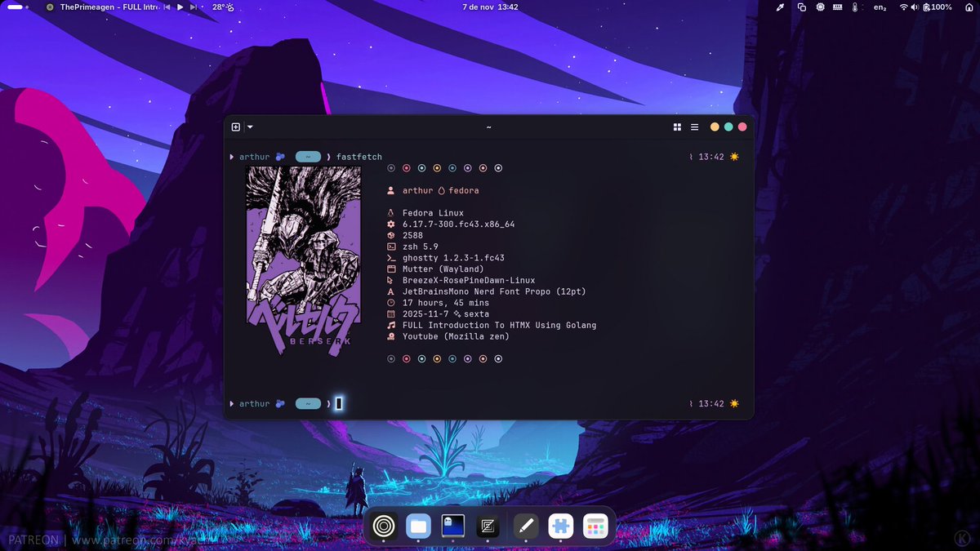980x551 pixels.
Task: Expand the new-tab dropdown arrow in Ghostty
Action: click(250, 127)
